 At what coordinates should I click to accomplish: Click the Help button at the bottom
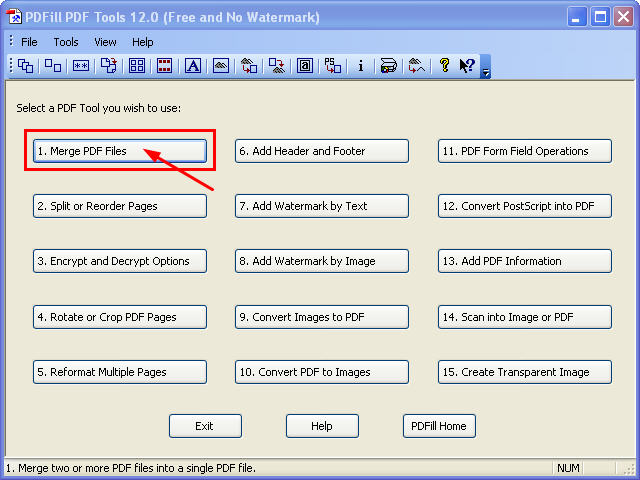pos(322,426)
